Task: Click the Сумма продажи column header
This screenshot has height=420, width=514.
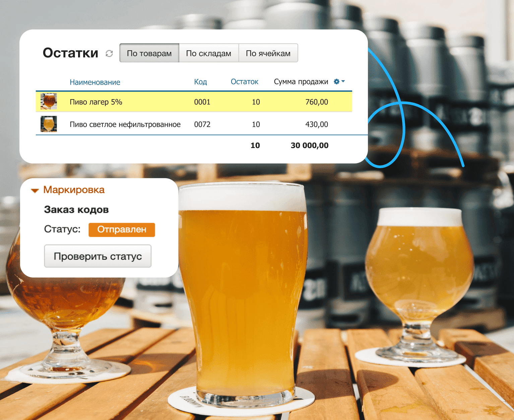Action: (301, 82)
